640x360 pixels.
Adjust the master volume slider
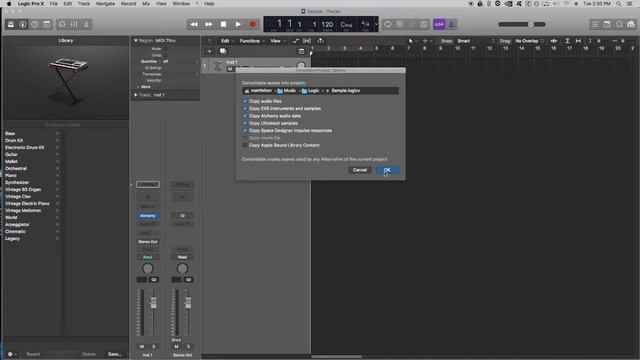click(522, 24)
